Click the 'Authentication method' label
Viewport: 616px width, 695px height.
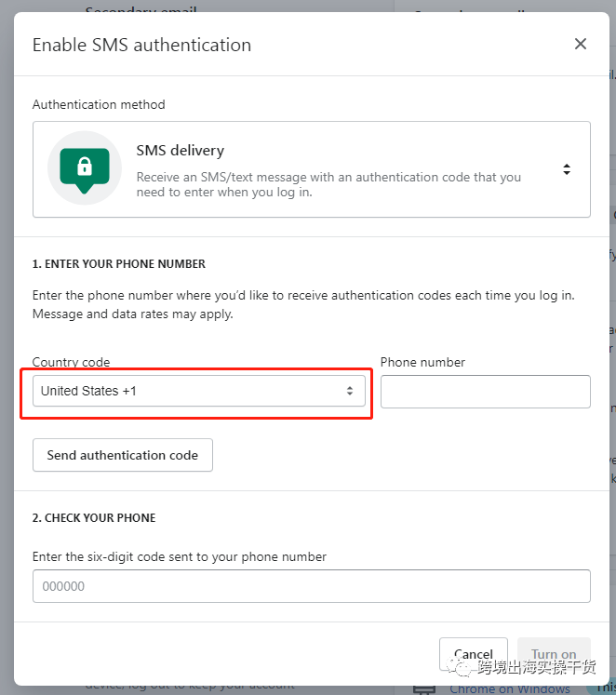(99, 104)
